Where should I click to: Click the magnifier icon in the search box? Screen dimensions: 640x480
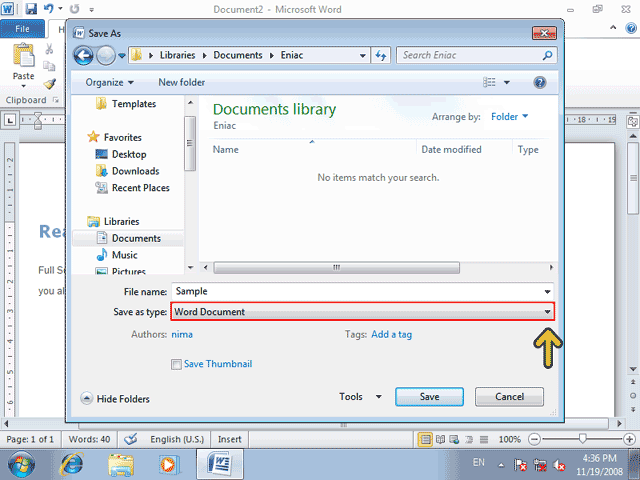pos(547,55)
